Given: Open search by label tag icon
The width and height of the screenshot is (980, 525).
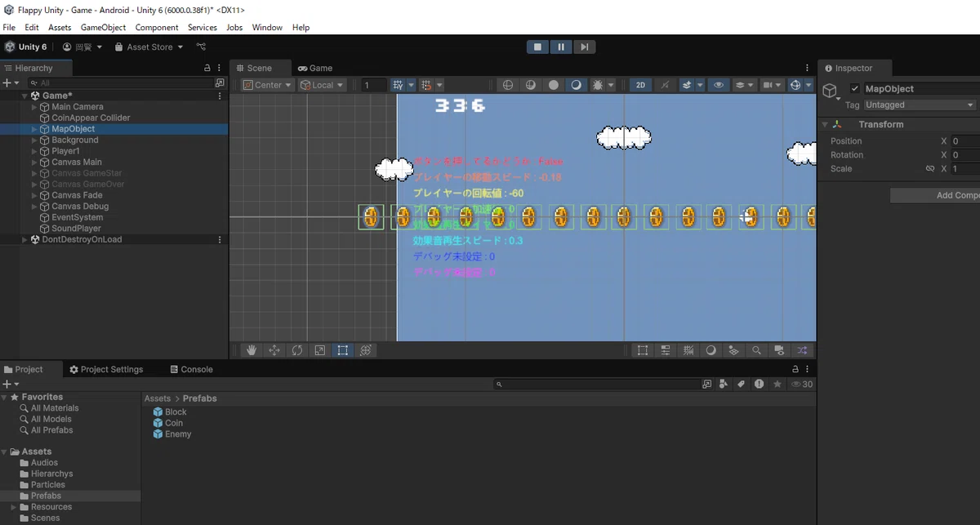Looking at the screenshot, I should (742, 384).
